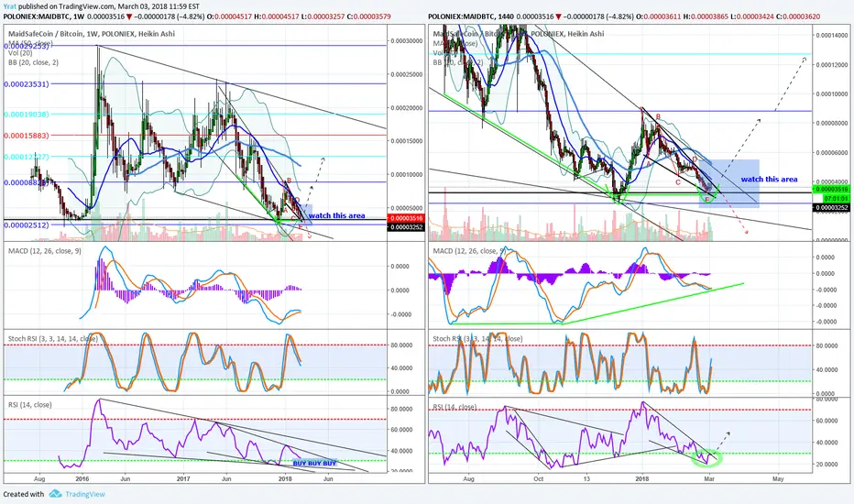Screen dimensions: 854x504
Task: Click the black 0.00003252 tag on weekly chart axis
Action: click(405, 226)
